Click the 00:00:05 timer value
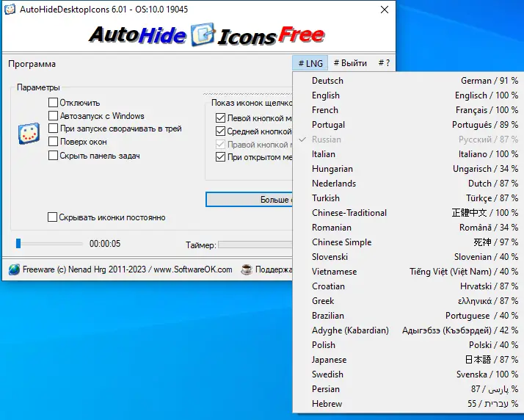 tap(105, 244)
